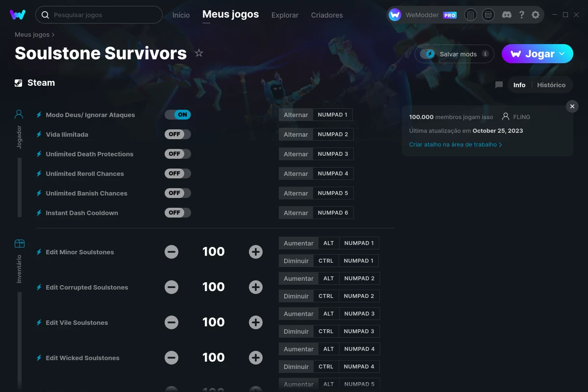Click Criar atalho na área de trabalho
This screenshot has width=588, height=392.
[455, 145]
